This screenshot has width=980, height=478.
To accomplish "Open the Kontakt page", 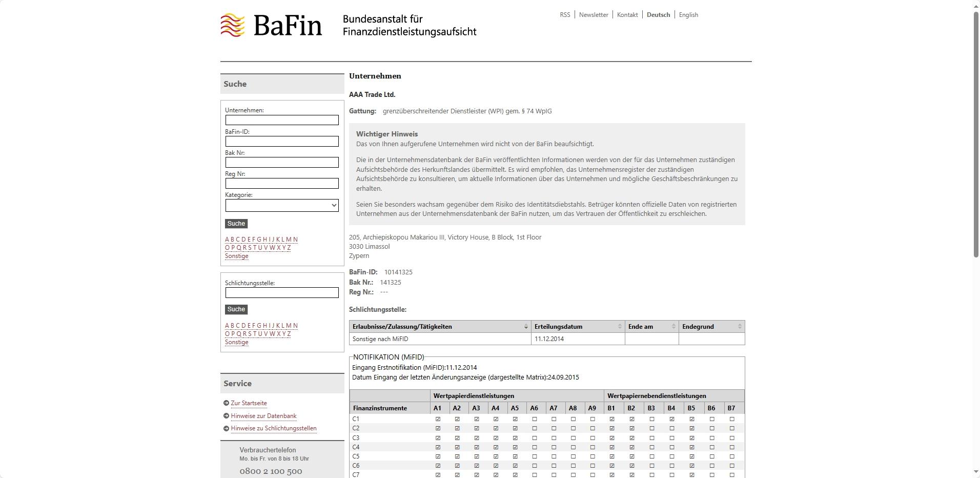I will 627,15.
